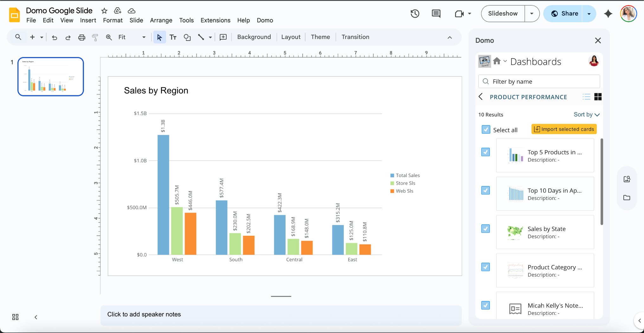Collapse the toolbar with up chevron

449,37
